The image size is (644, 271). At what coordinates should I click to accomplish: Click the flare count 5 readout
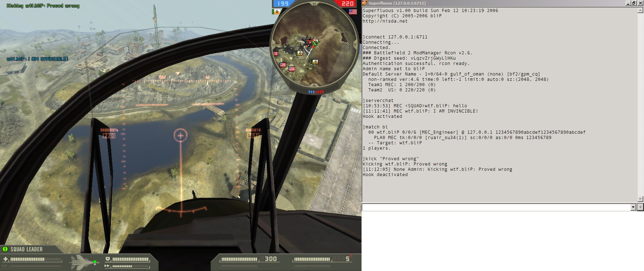[x=347, y=259]
